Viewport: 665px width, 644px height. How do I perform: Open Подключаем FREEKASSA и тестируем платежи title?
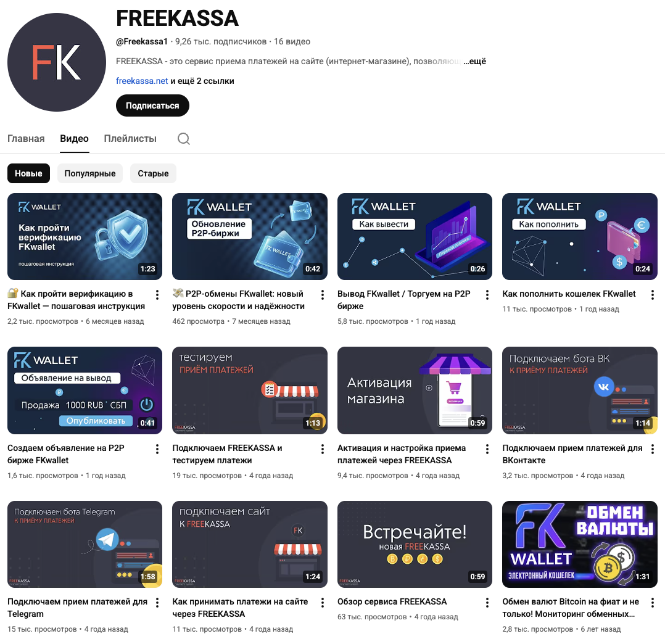tap(227, 454)
